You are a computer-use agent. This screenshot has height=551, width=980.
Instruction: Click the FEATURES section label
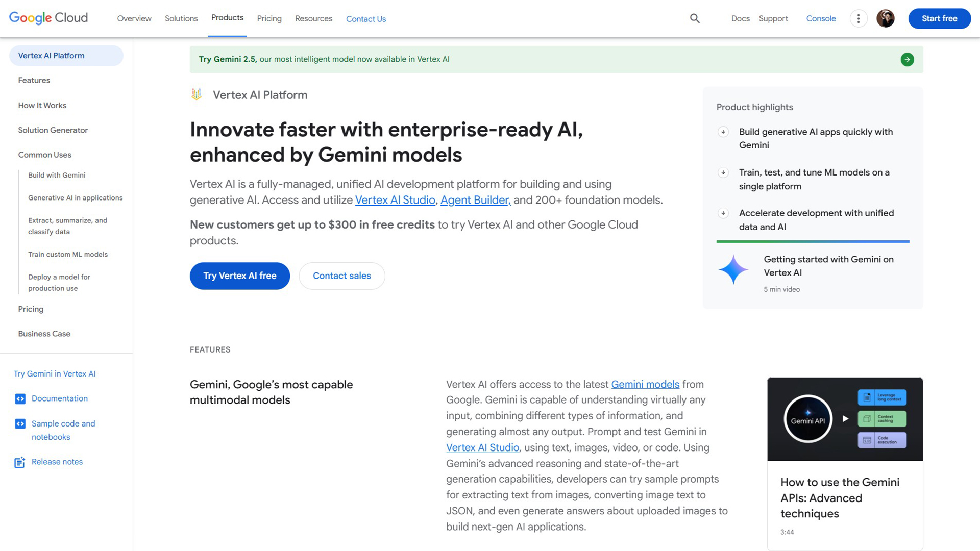[x=210, y=350]
